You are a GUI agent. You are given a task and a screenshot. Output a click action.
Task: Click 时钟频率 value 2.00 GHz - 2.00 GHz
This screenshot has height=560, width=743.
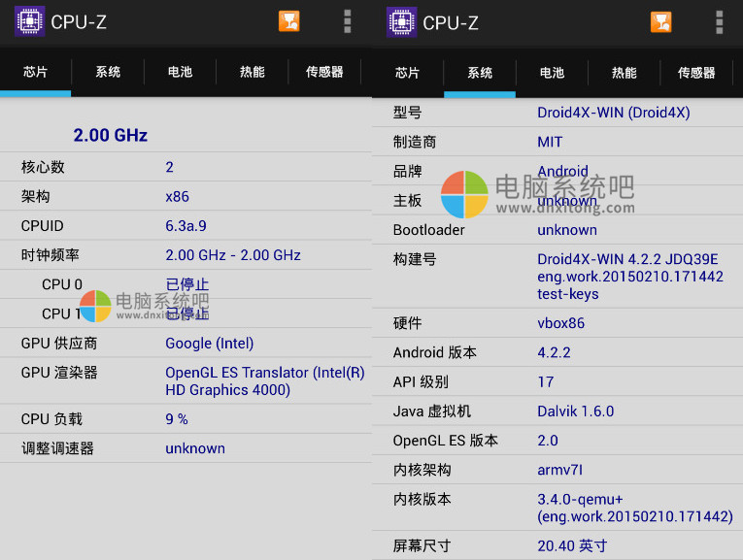[x=233, y=255]
